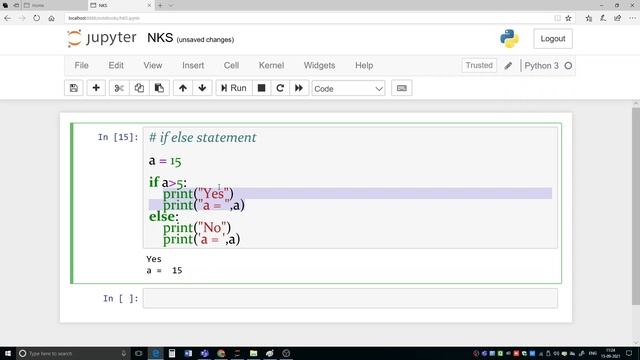
Task: Click the Trusted notebook button
Action: tap(479, 65)
